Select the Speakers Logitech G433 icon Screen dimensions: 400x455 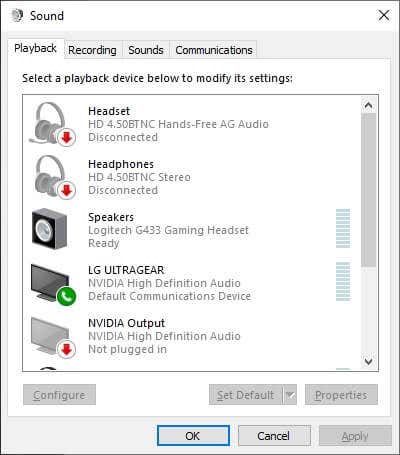[49, 229]
